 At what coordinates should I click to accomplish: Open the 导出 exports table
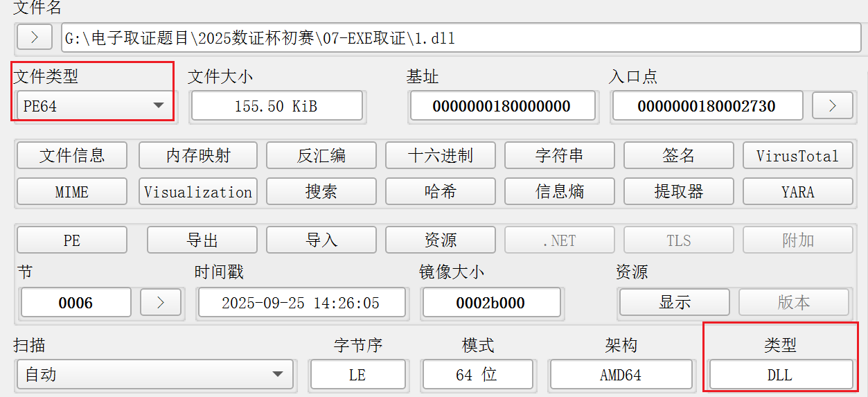(x=202, y=240)
